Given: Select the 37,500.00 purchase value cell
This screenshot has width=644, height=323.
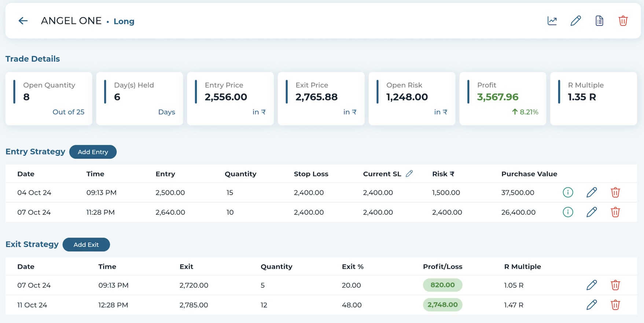Looking at the screenshot, I should 518,192.
